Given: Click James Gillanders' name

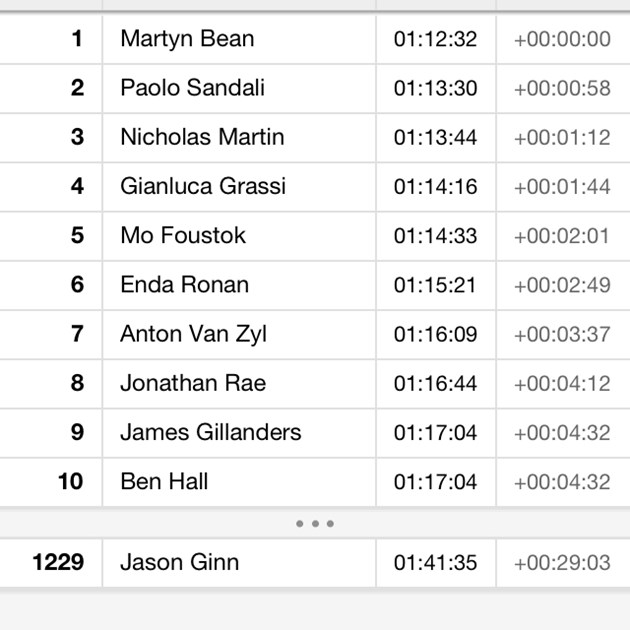Looking at the screenshot, I should (210, 432).
